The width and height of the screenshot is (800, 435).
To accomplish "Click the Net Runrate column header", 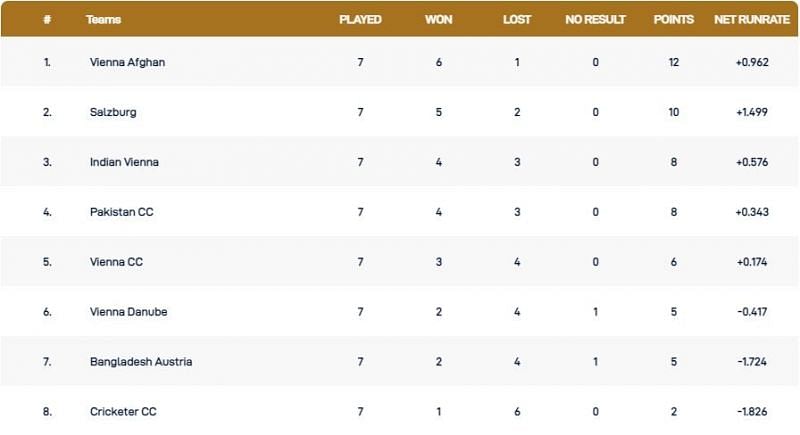I will coord(752,19).
